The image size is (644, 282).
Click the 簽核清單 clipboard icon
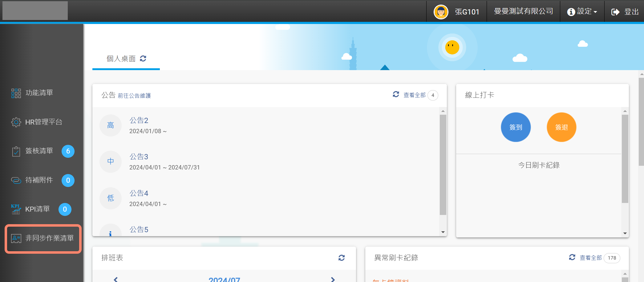[x=16, y=151]
